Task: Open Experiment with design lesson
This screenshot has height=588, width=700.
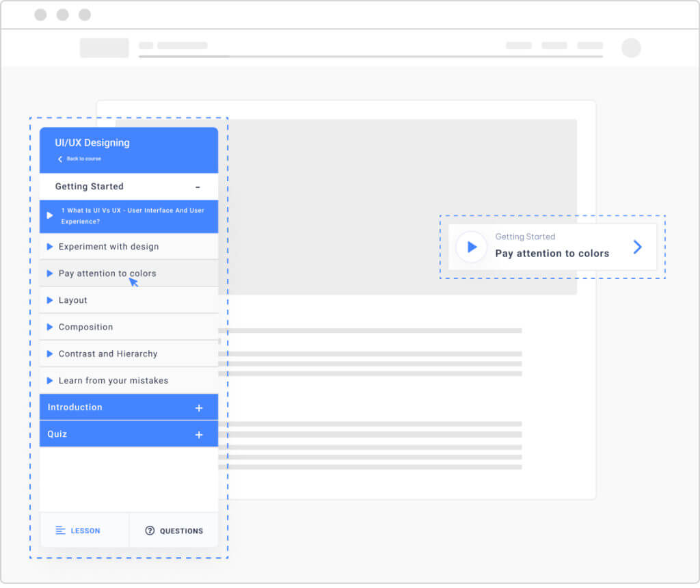Action: point(129,246)
